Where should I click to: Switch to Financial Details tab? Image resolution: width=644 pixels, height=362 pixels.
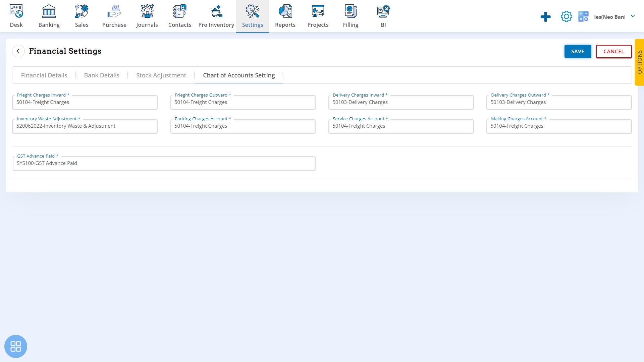pos(44,75)
